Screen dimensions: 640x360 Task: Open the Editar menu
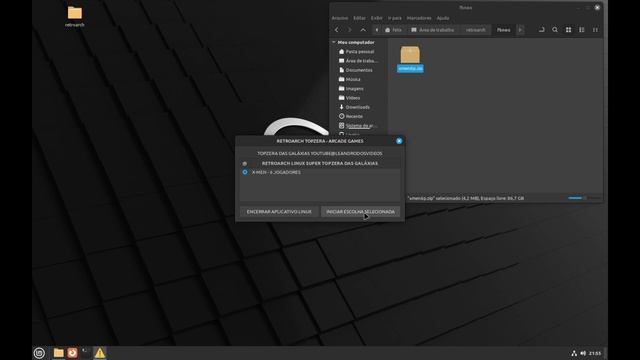pyautogui.click(x=359, y=18)
